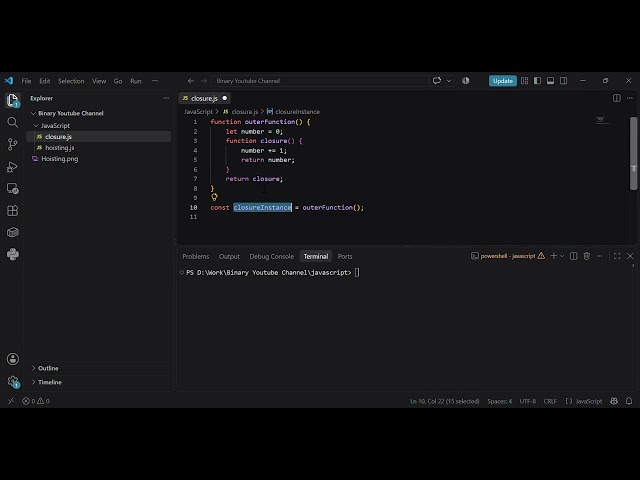Viewport: 640px width, 480px height.
Task: Click the Update button
Action: coord(502,81)
